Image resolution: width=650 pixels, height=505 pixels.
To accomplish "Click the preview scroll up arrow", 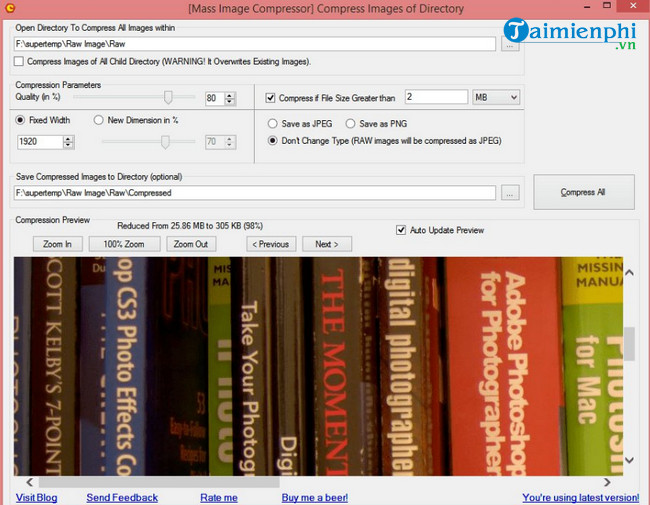I will tap(629, 273).
